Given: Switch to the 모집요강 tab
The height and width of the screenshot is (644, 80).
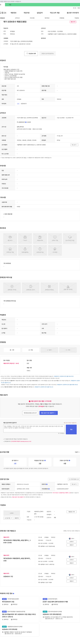Looking at the screenshot, I should [2, 18].
